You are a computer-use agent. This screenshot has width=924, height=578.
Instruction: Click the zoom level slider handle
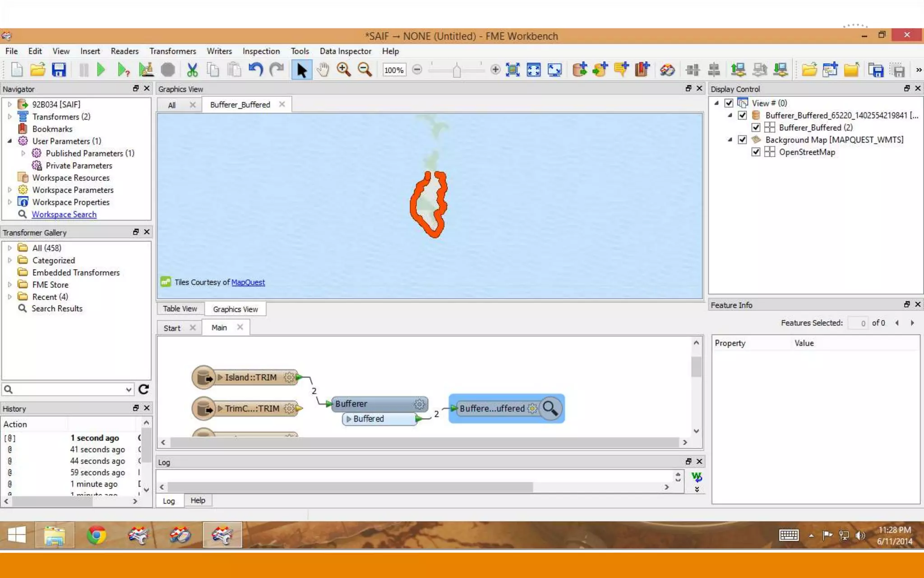pos(457,70)
